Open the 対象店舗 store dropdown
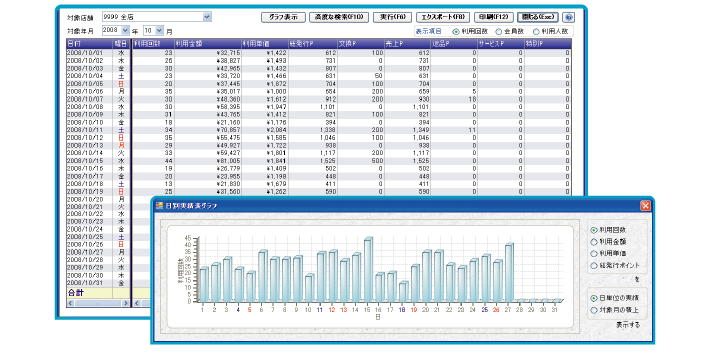This screenshot has width=710, height=360. 207,17
